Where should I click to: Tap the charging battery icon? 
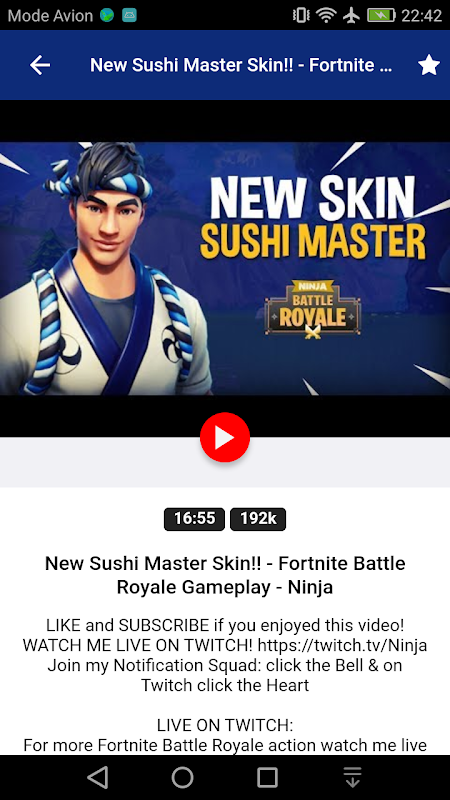pyautogui.click(x=381, y=15)
